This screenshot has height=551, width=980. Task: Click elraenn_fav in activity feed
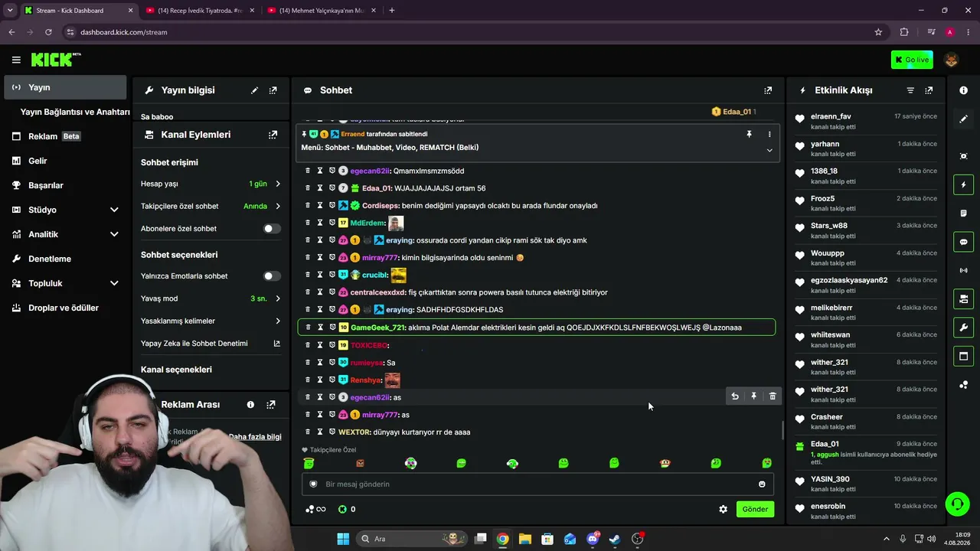(831, 116)
